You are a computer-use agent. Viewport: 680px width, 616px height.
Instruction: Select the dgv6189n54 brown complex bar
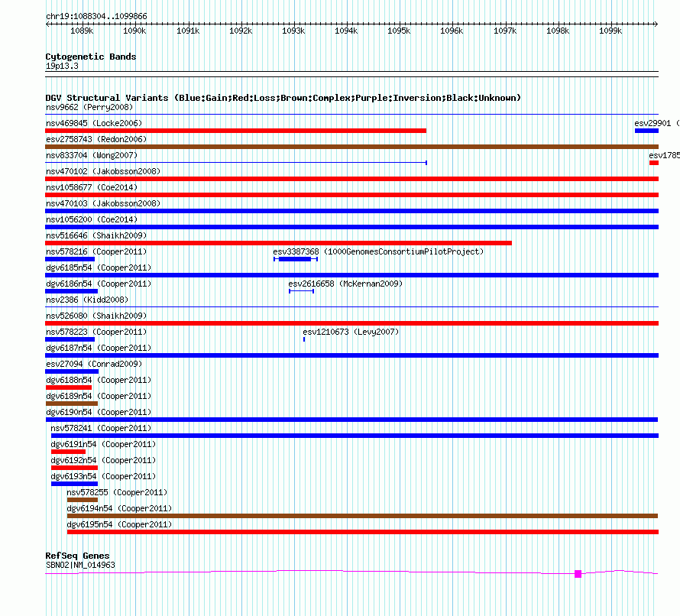(72, 404)
